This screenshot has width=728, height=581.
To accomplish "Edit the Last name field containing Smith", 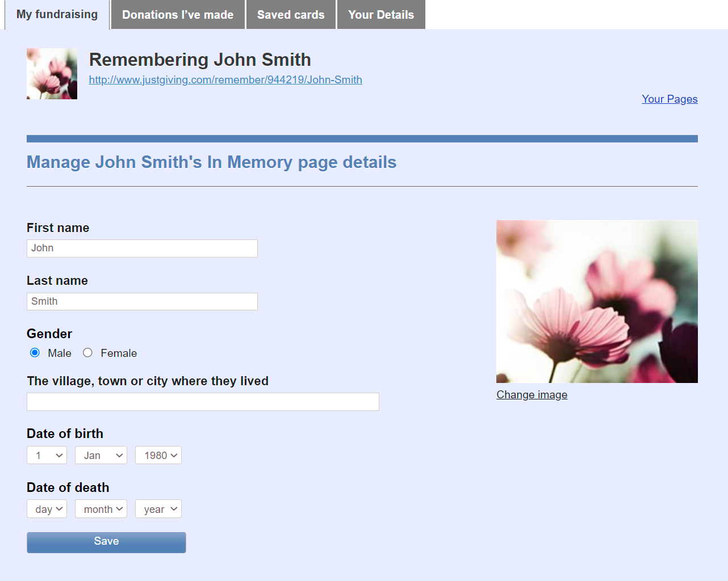I will (x=142, y=301).
